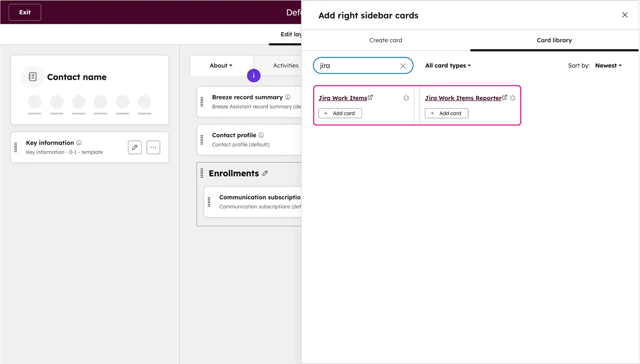Edit the Key information card with the pencil icon
The image size is (640, 364).
click(135, 147)
